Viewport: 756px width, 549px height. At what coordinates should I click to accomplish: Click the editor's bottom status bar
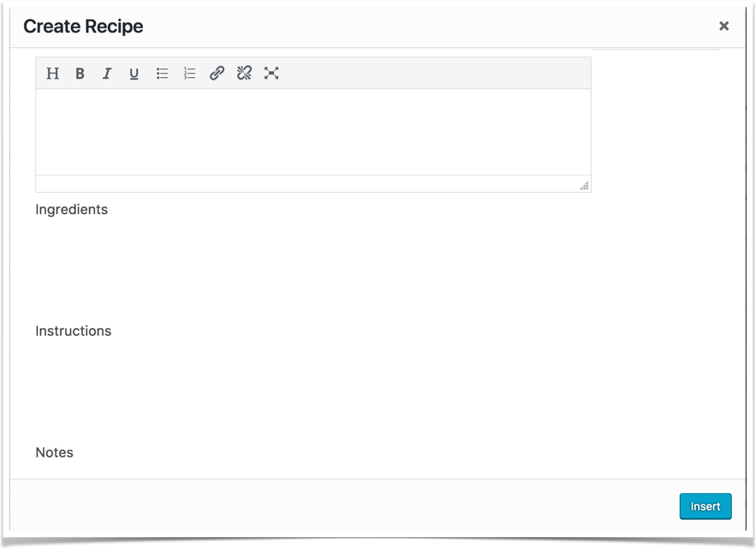313,184
